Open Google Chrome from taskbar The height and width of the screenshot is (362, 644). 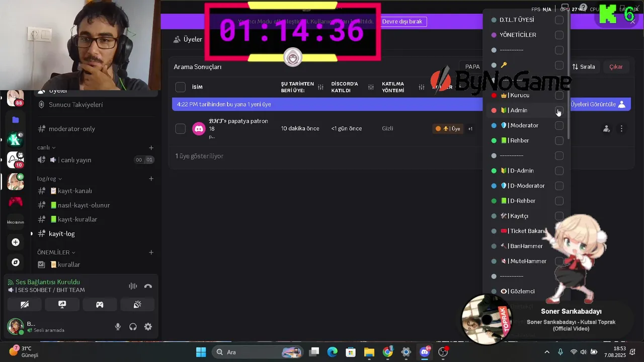pos(387,352)
